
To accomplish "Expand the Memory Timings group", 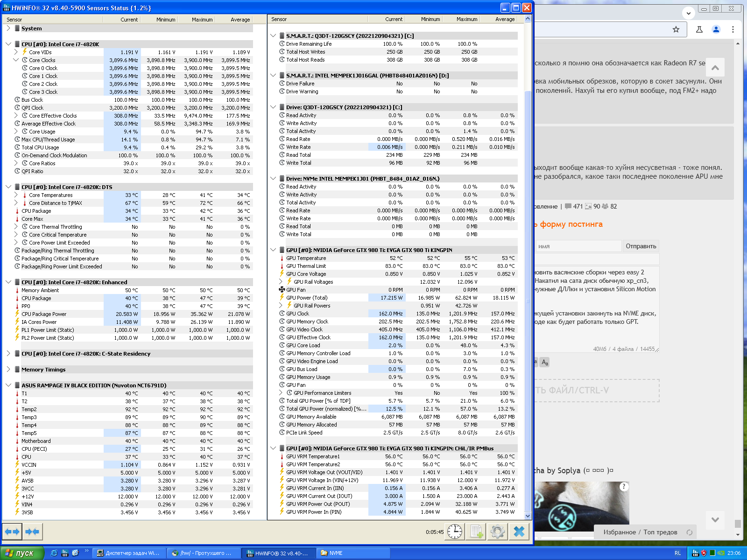I will [8, 370].
